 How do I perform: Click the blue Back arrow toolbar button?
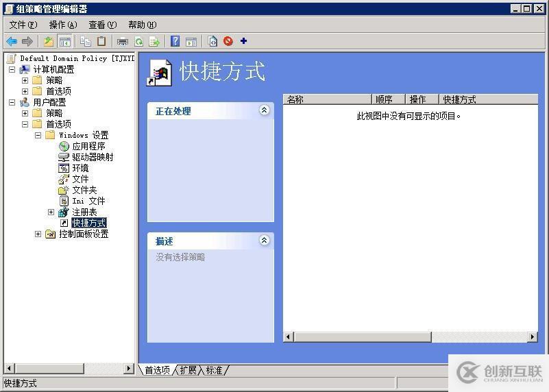[x=12, y=41]
